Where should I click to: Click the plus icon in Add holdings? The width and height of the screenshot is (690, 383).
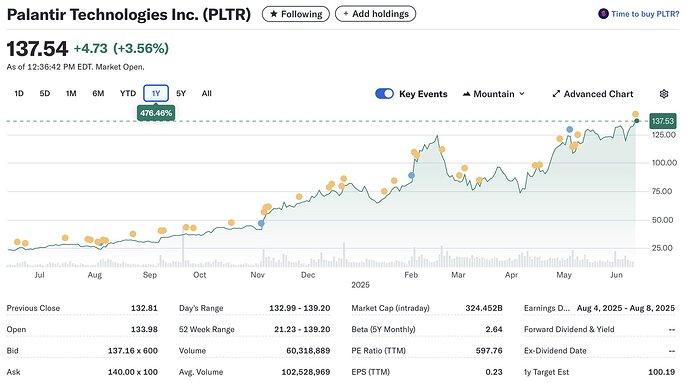[345, 14]
